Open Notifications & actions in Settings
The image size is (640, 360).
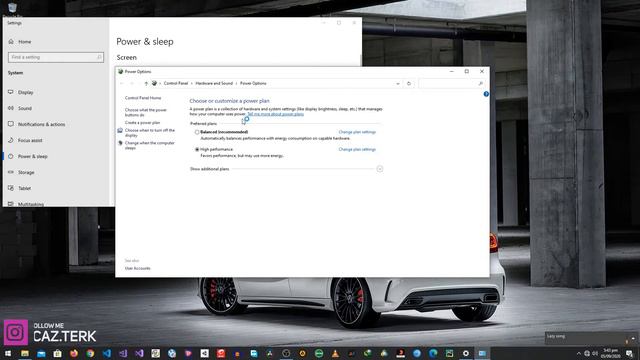(41, 124)
